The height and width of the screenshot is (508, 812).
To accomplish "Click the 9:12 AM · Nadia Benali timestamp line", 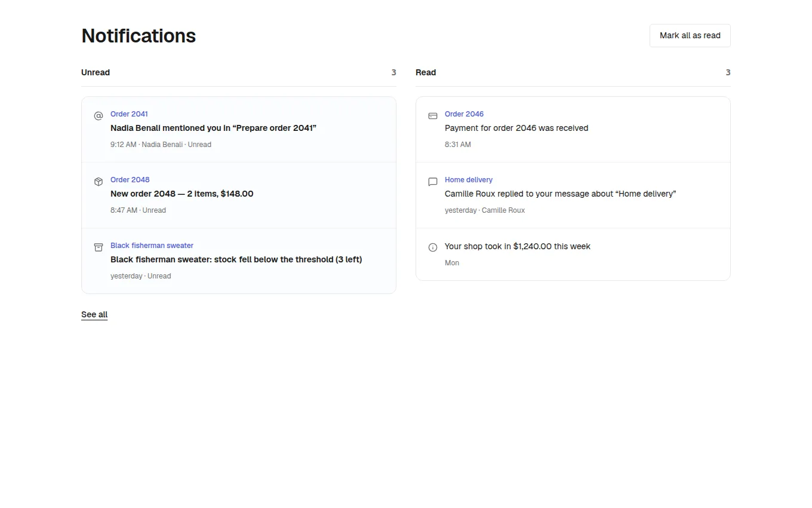I will (x=161, y=145).
